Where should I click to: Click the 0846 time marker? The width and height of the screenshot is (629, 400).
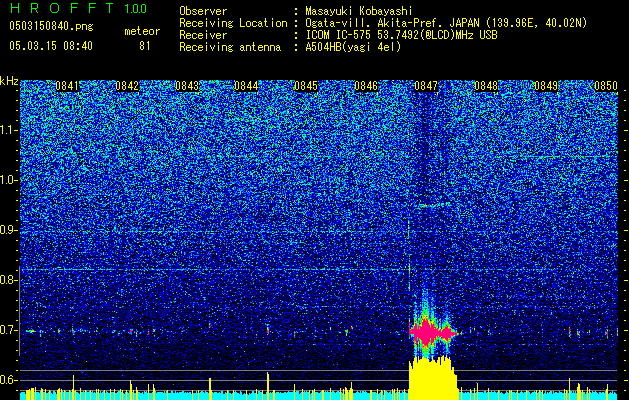point(366,86)
